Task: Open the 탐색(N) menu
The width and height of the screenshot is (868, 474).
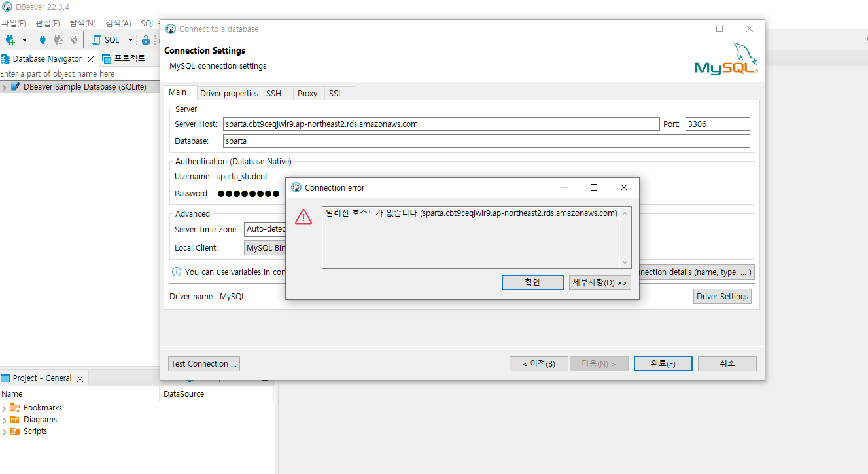Action: pos(82,23)
